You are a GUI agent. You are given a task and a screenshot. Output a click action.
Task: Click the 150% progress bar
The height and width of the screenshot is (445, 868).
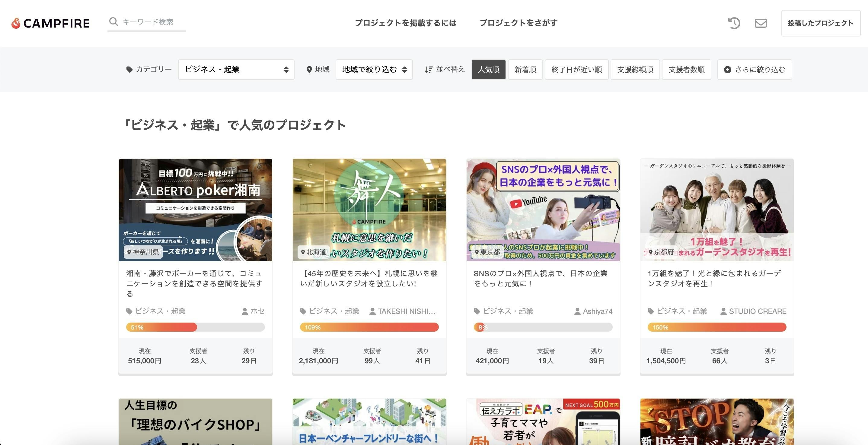pyautogui.click(x=717, y=327)
